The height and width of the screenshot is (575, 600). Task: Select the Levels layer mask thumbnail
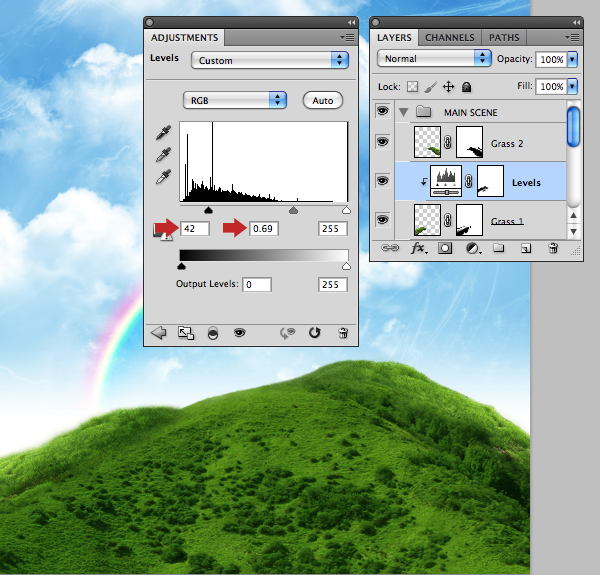(490, 181)
